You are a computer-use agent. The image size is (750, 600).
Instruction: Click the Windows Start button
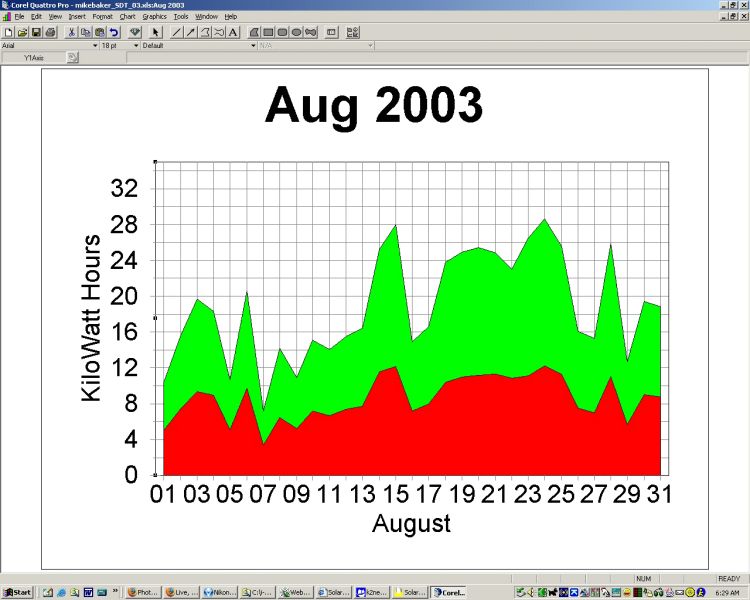pos(17,592)
